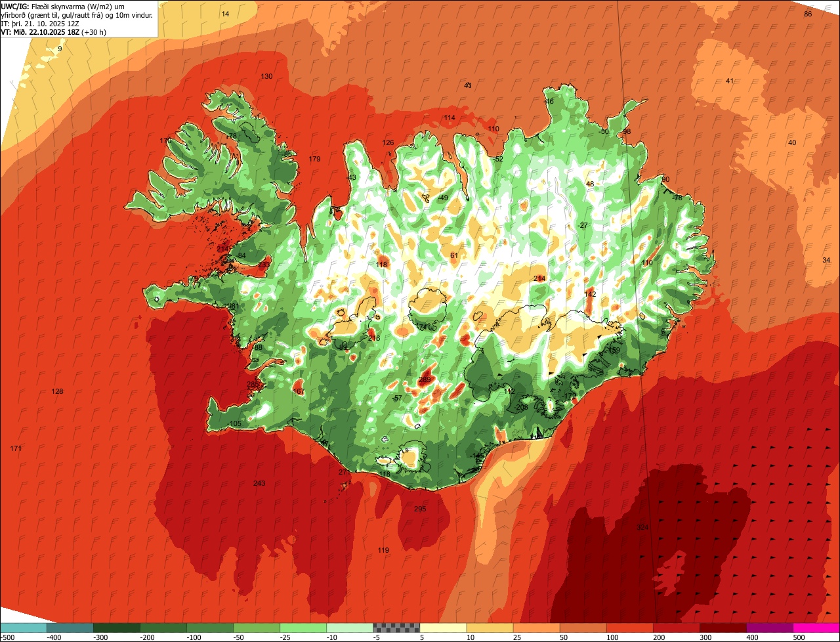
Task: Click the legend swatch between 200 and 300
Action: click(676, 628)
